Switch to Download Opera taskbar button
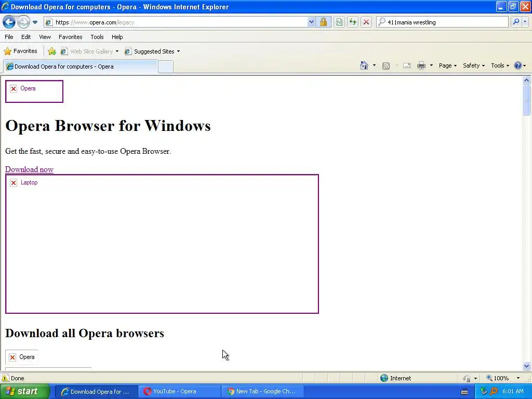The image size is (532, 399). (x=96, y=392)
